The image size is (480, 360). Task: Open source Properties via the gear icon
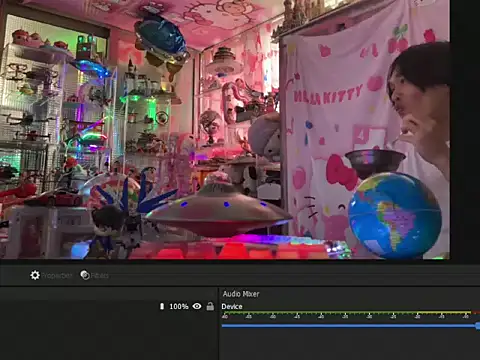(35, 275)
